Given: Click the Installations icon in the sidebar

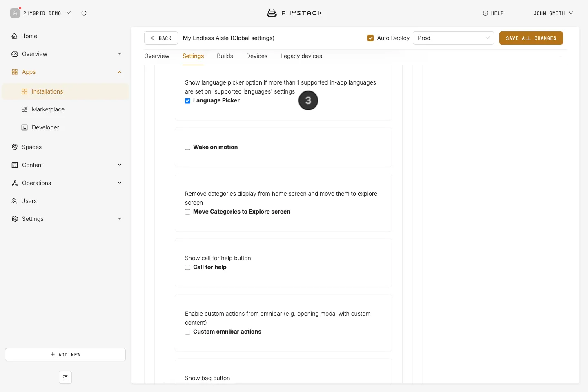Looking at the screenshot, I should (24, 91).
